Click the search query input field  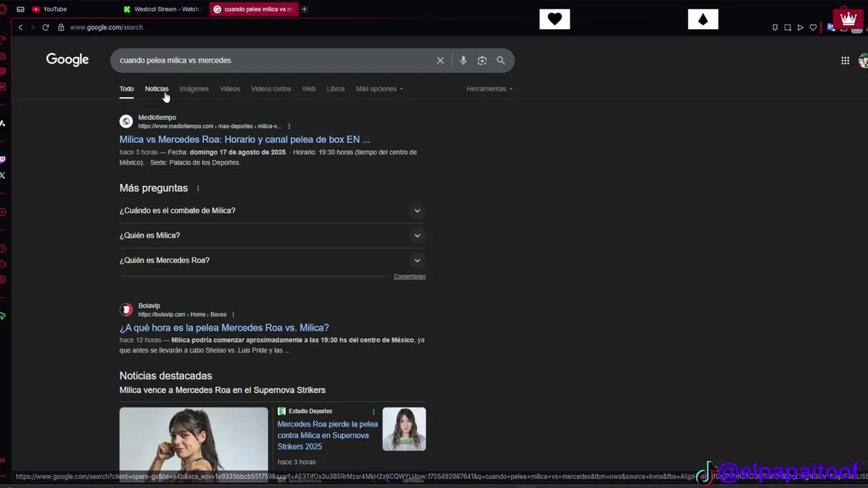point(271,60)
